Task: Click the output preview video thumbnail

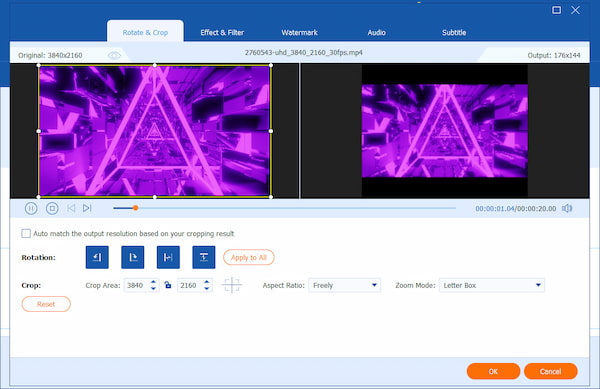Action: click(x=445, y=131)
